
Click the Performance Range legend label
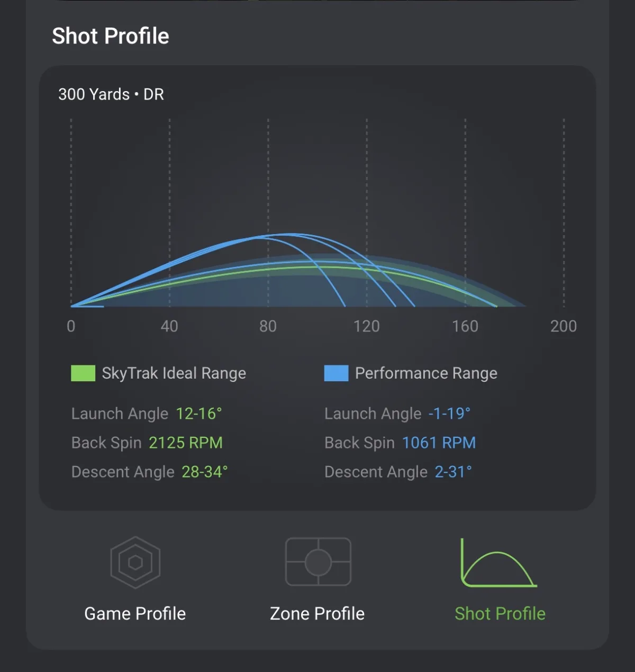pyautogui.click(x=426, y=373)
